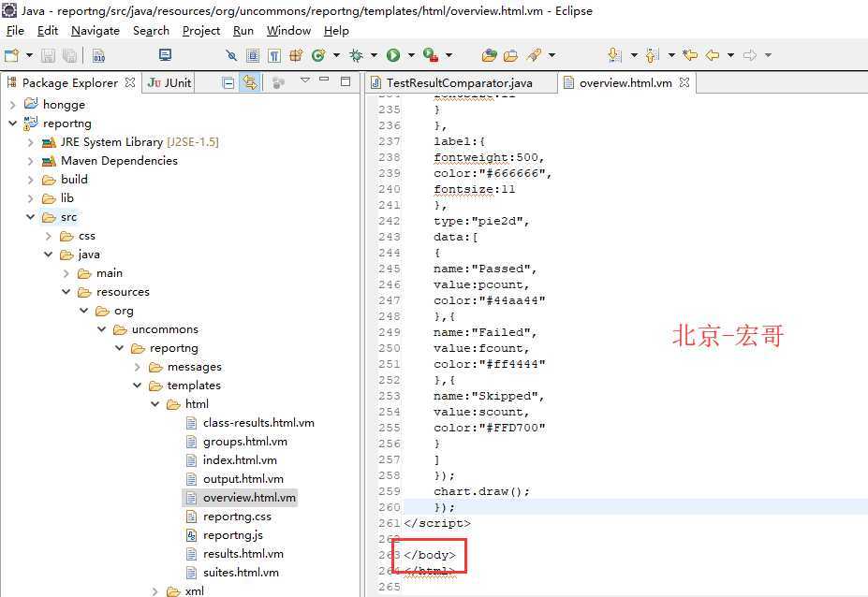Click the Forward navigation arrow icon

point(750,55)
